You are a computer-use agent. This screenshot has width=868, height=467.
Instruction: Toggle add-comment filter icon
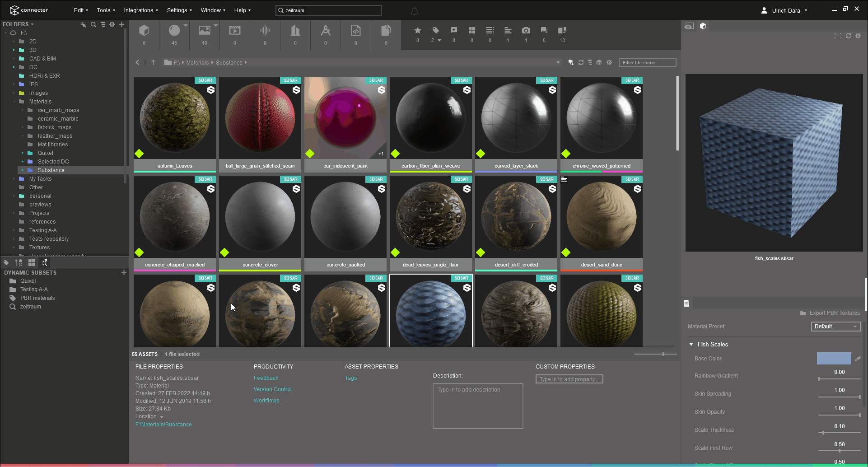coord(454,30)
